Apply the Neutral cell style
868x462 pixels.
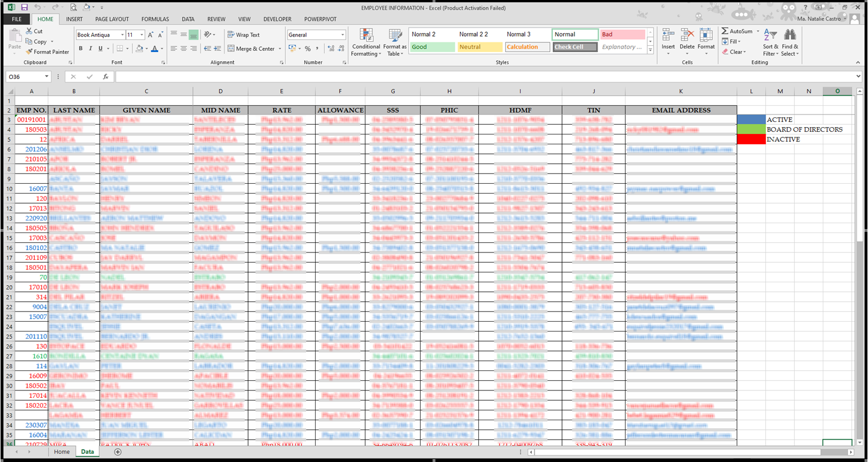click(480, 47)
